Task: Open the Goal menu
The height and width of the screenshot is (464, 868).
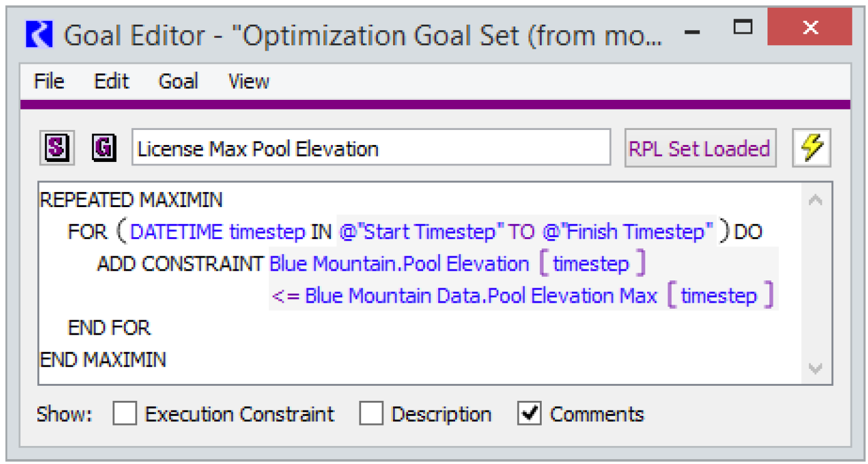Action: 178,81
